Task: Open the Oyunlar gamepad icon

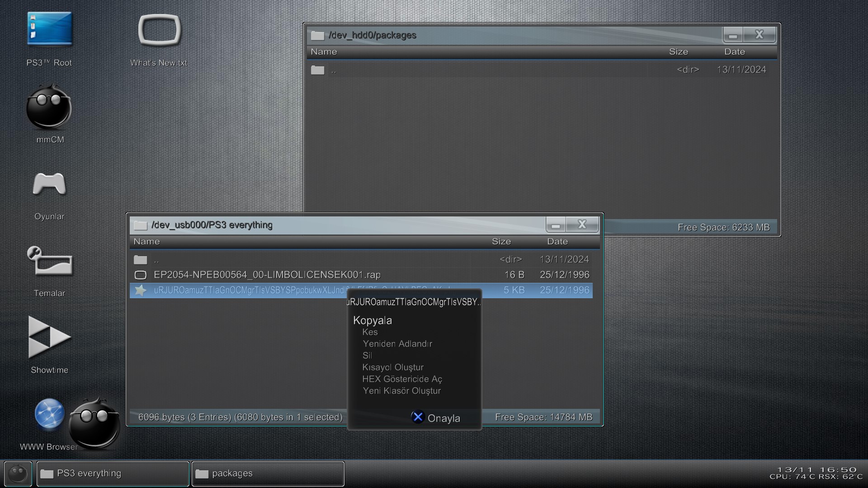Action: 49,184
